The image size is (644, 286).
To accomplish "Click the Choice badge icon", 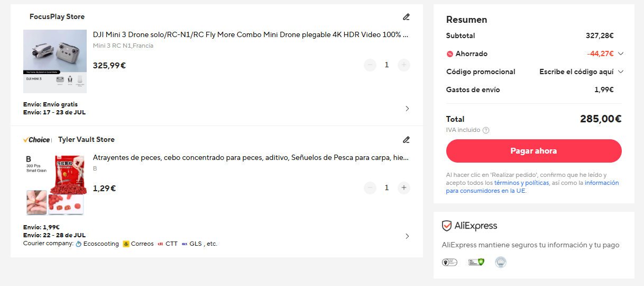I will pyautogui.click(x=37, y=140).
